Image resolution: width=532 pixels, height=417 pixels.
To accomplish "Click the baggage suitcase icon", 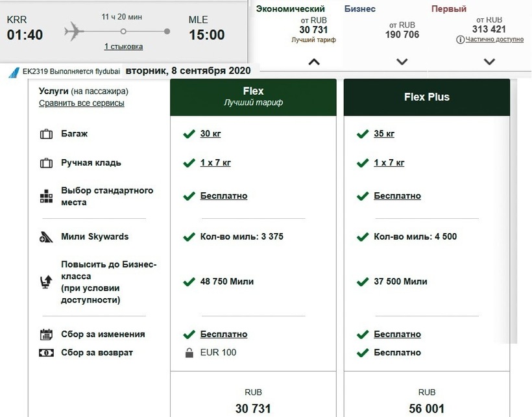I will [x=46, y=134].
